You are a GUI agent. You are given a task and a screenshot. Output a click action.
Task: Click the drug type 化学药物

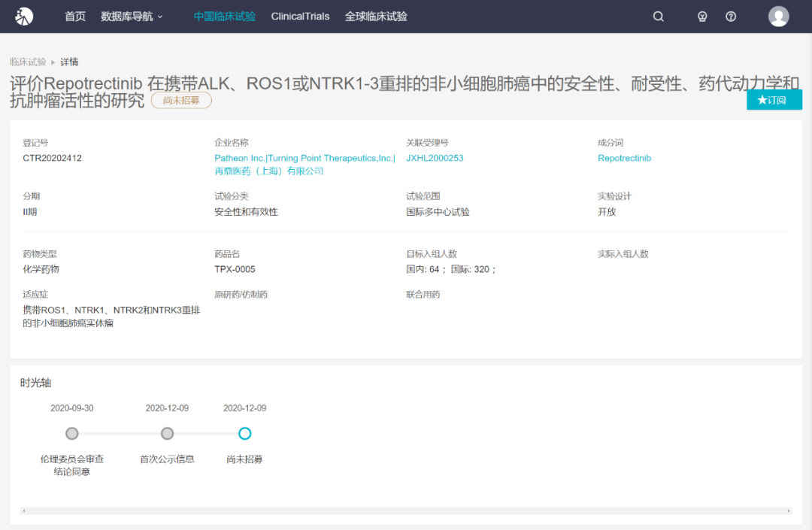point(41,269)
